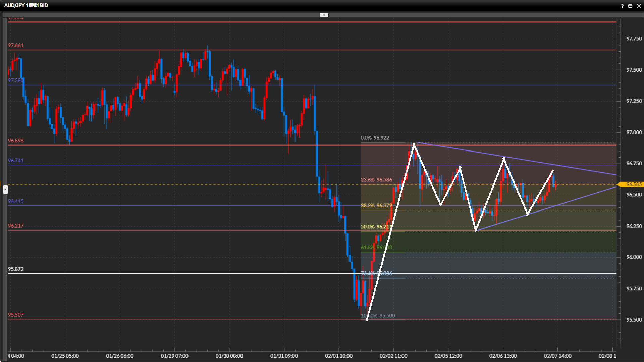This screenshot has height=362, width=644.
Task: Select Fibonacci 0.0% 96.922 label
Action: [375, 138]
